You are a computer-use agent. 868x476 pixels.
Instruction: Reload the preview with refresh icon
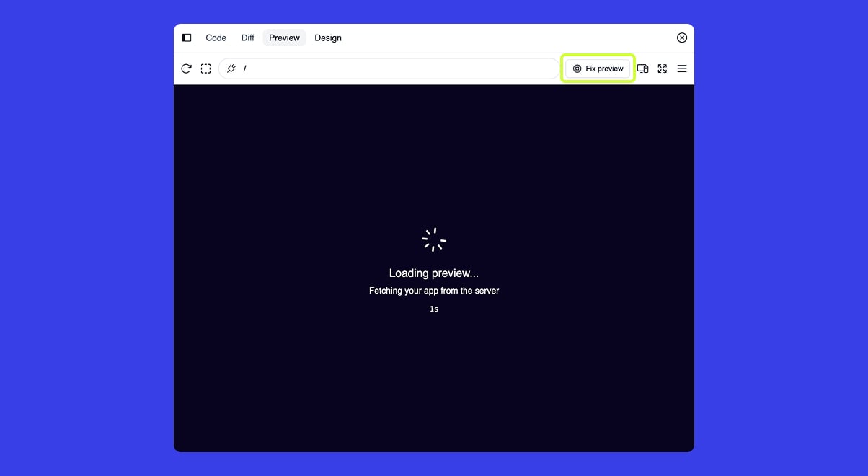pos(186,69)
